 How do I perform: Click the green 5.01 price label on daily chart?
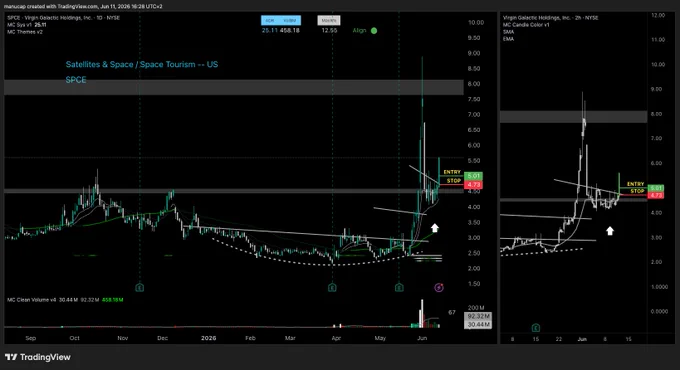pyautogui.click(x=473, y=176)
